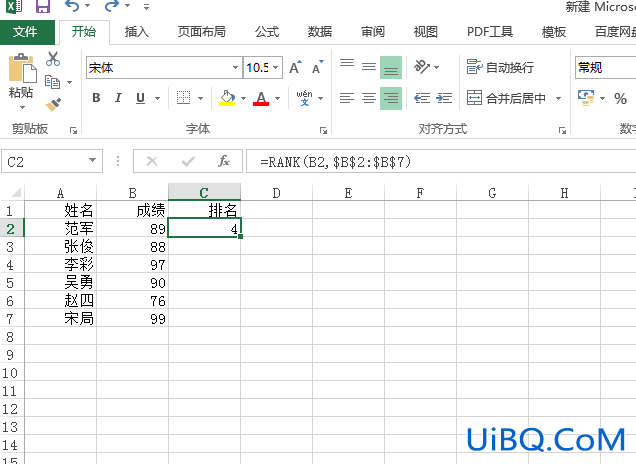Open 剪贴板 clipboard dialog launcher
The width and height of the screenshot is (636, 464).
point(73,130)
